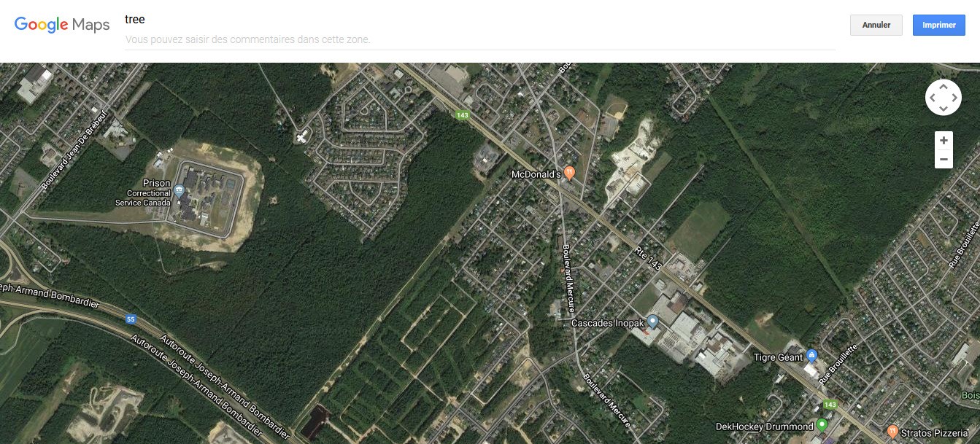Viewport: 980px width, 444px height.
Task: Click the 'tree' title text
Action: 135,20
